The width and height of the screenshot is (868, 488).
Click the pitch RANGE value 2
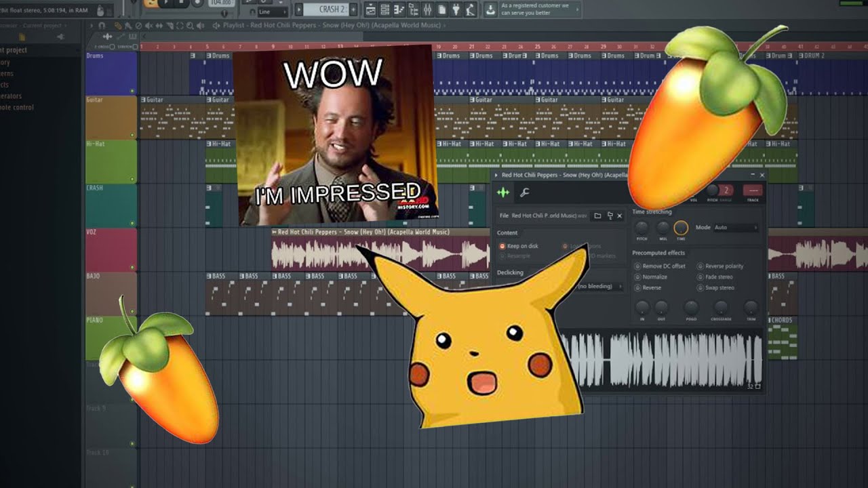(x=726, y=190)
